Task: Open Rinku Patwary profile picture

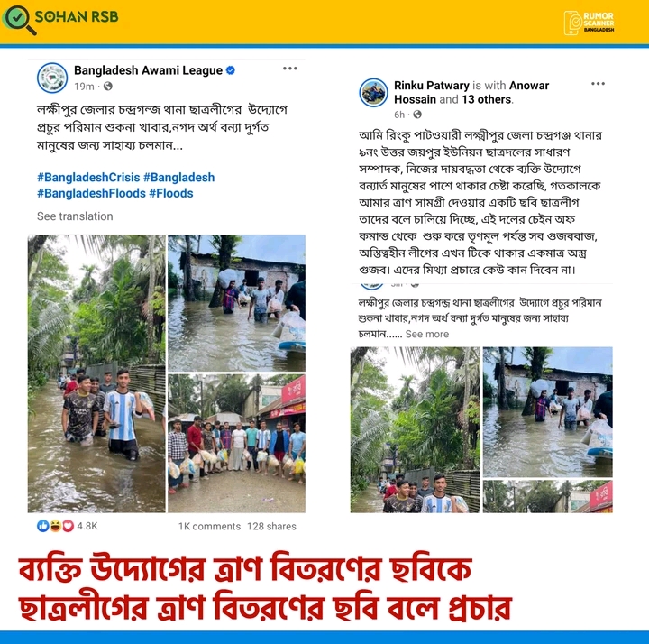Action: 373,93
